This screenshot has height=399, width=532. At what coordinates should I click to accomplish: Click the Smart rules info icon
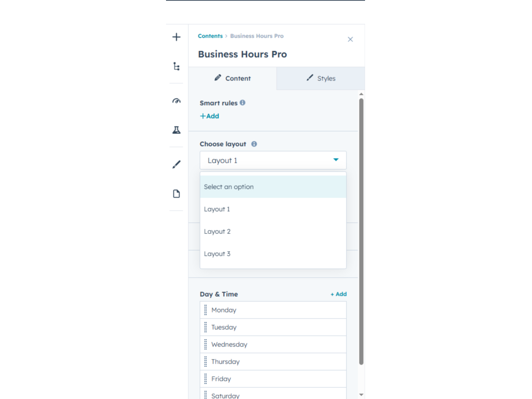(242, 103)
